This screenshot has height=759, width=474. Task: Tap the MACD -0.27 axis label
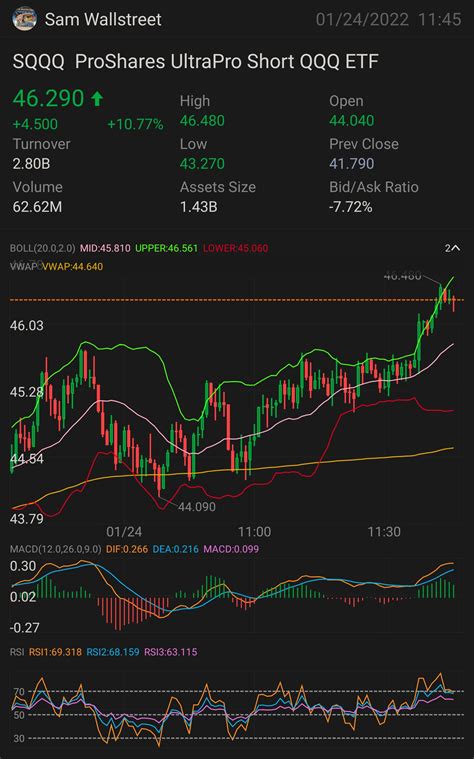click(24, 628)
